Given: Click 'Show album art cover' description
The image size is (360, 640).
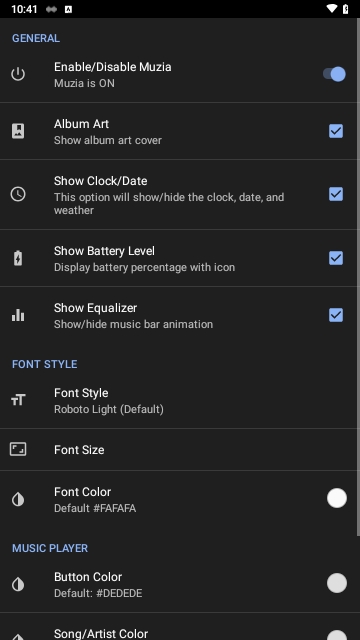Looking at the screenshot, I should click(x=108, y=140).
